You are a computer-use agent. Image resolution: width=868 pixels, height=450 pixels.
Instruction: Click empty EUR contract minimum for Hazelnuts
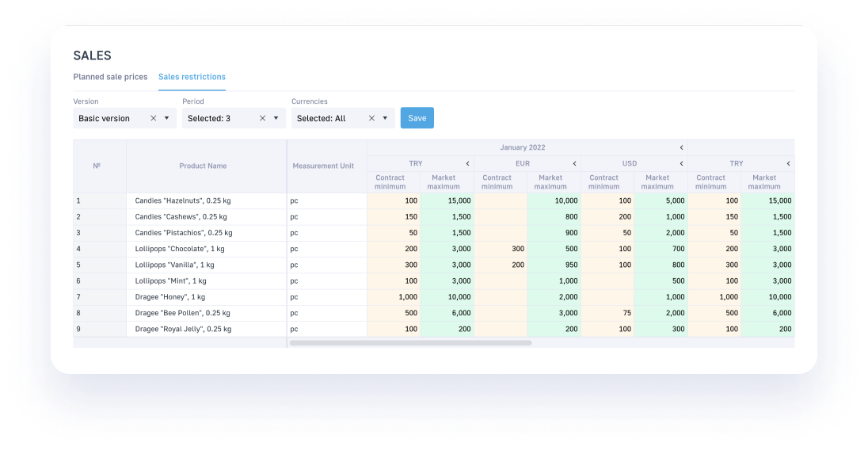pyautogui.click(x=501, y=201)
